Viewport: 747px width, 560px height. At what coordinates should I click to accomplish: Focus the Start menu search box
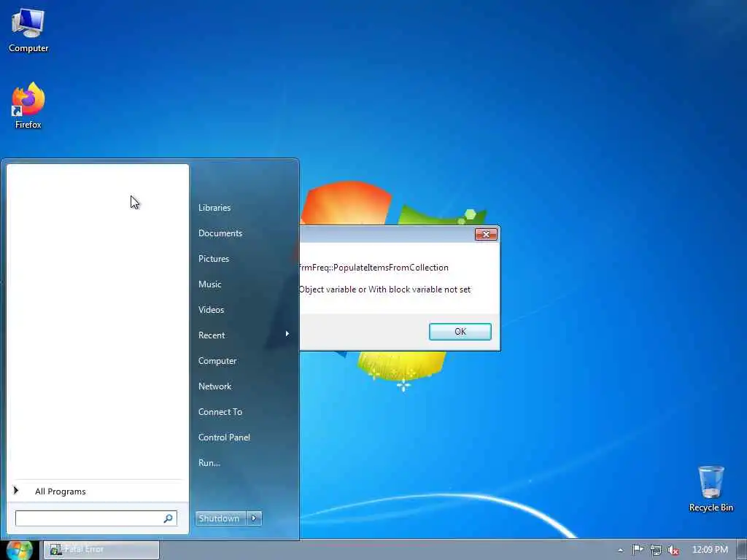click(96, 518)
